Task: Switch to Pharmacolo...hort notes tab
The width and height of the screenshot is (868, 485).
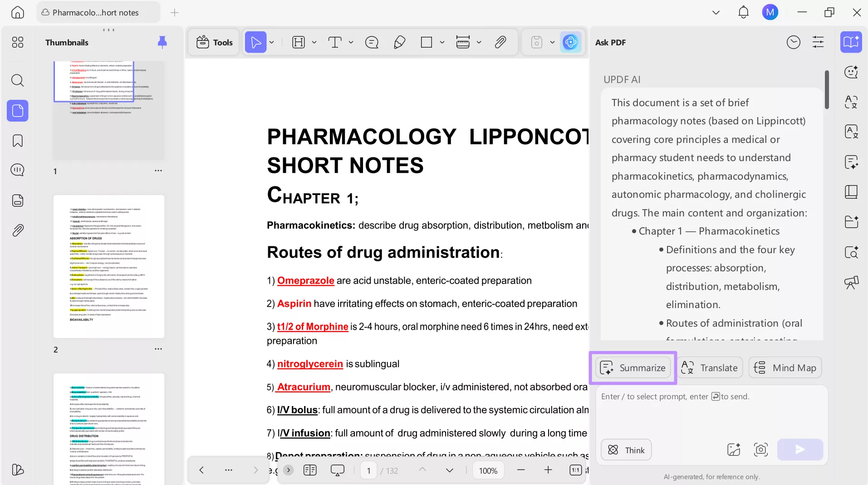Action: tap(95, 12)
